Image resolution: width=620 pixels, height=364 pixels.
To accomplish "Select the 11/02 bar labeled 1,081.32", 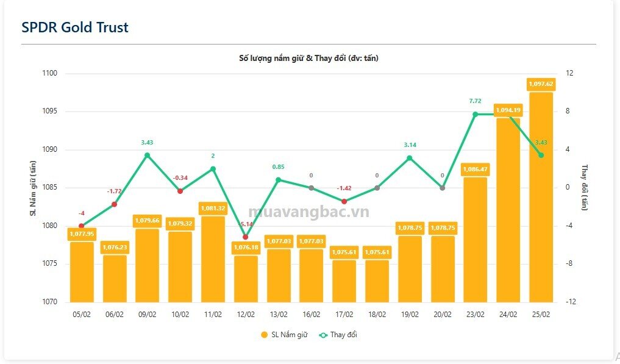I will [213, 260].
